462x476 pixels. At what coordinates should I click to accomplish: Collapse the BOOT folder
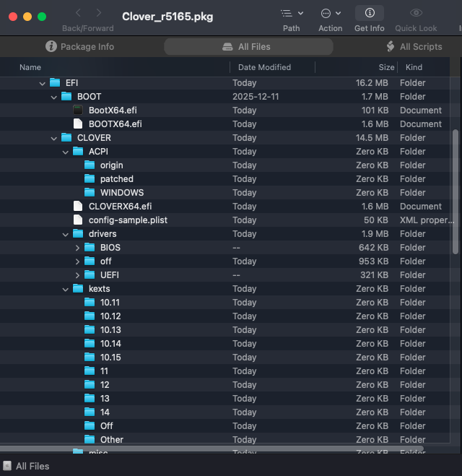coord(53,97)
